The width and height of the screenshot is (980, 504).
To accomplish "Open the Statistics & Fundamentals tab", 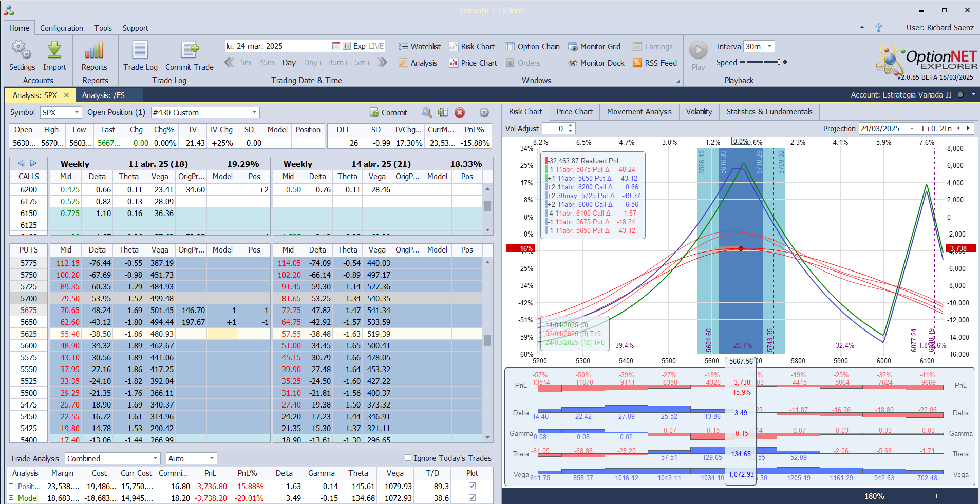I will point(769,112).
